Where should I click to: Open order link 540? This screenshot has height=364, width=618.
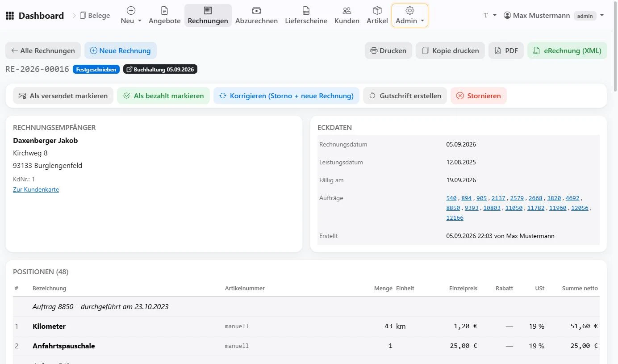[451, 198]
